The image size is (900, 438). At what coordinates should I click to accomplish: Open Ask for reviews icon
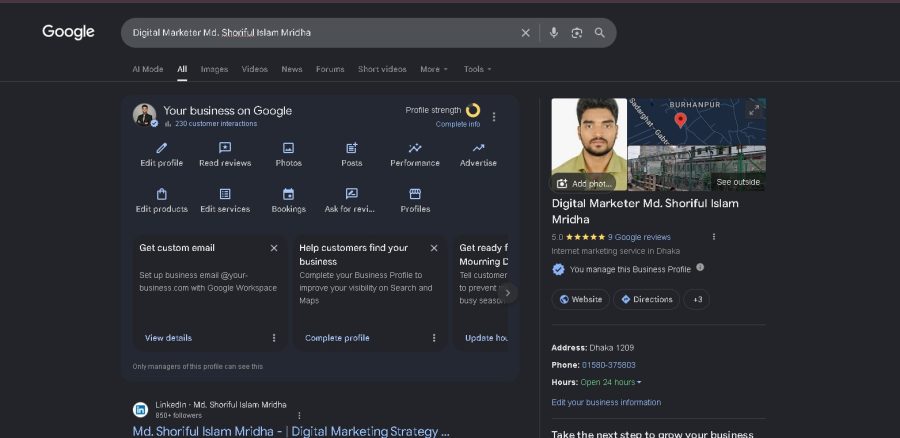(352, 194)
